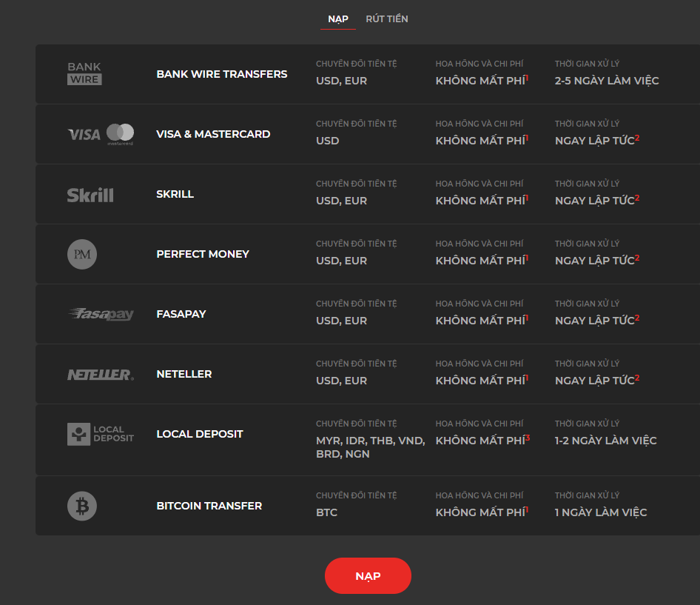Click Skrill processing time NGAY LẬP TỨC

[597, 200]
